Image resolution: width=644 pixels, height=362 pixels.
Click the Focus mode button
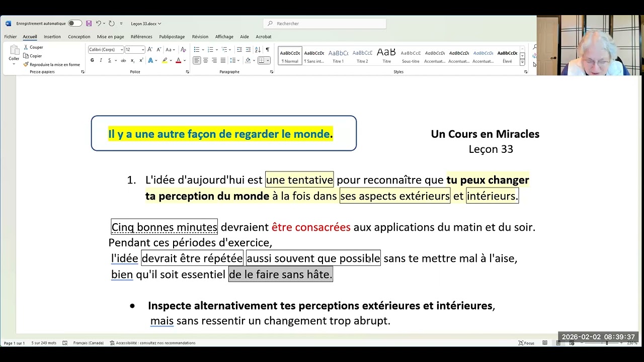pyautogui.click(x=527, y=343)
